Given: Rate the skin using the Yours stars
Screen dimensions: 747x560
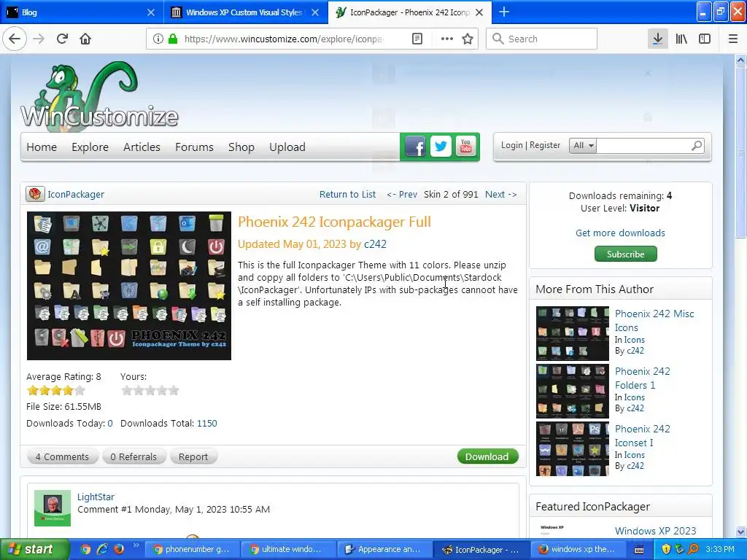Looking at the screenshot, I should click(x=150, y=391).
